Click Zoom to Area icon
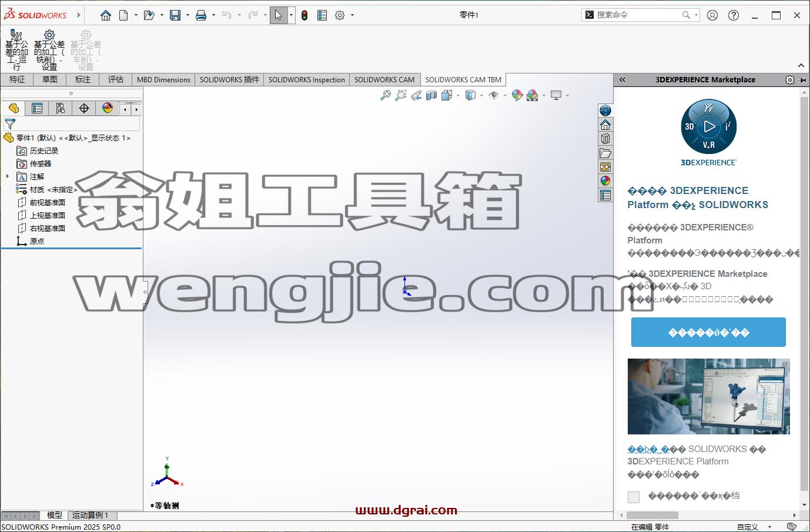810x532 pixels. coord(401,95)
